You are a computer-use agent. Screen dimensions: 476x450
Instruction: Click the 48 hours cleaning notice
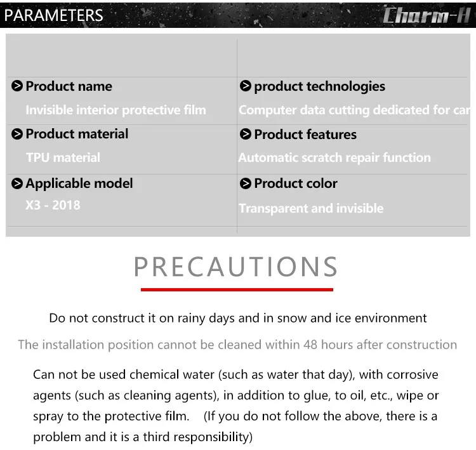pyautogui.click(x=237, y=345)
